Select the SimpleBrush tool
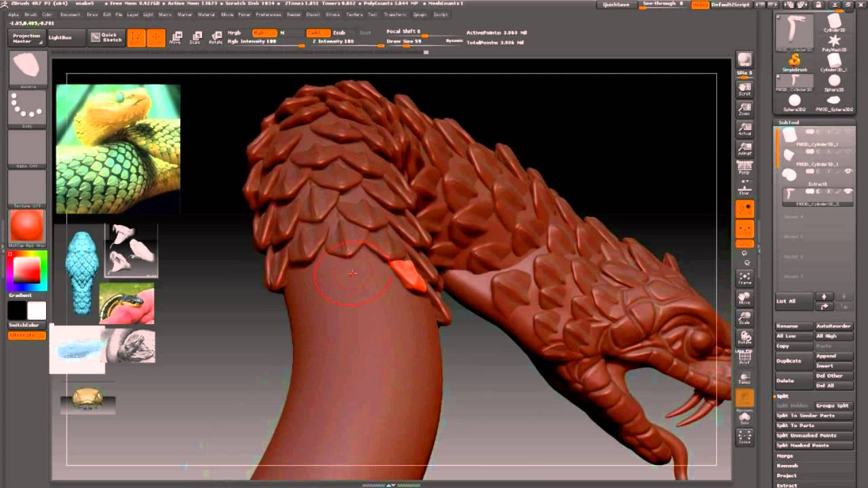This screenshot has height=488, width=868. tap(794, 62)
